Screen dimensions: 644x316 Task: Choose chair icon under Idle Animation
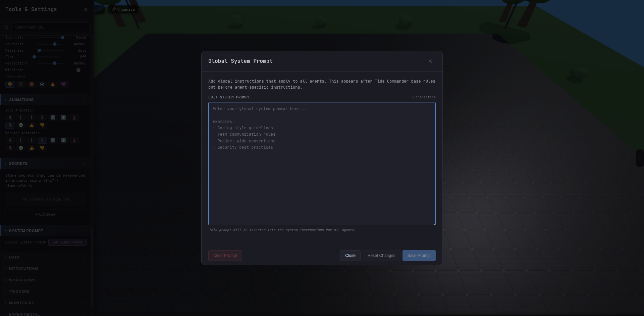pos(10,125)
